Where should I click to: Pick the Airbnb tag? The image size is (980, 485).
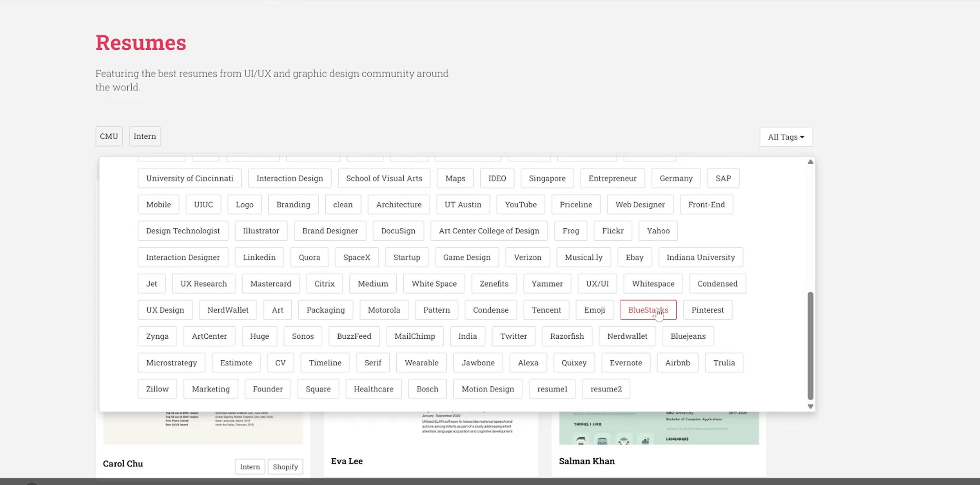(677, 363)
